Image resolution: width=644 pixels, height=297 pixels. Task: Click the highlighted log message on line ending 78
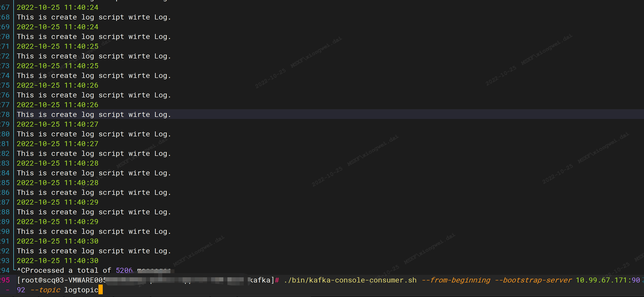point(94,115)
